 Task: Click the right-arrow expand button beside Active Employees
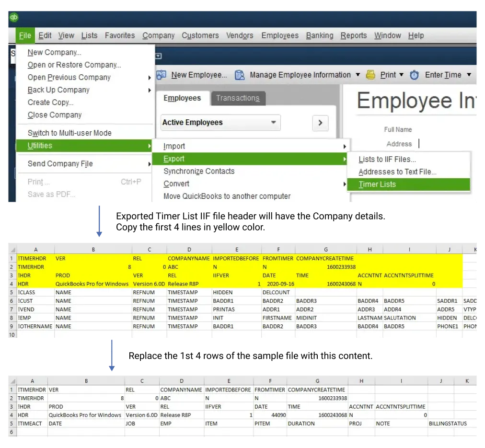[x=321, y=123]
